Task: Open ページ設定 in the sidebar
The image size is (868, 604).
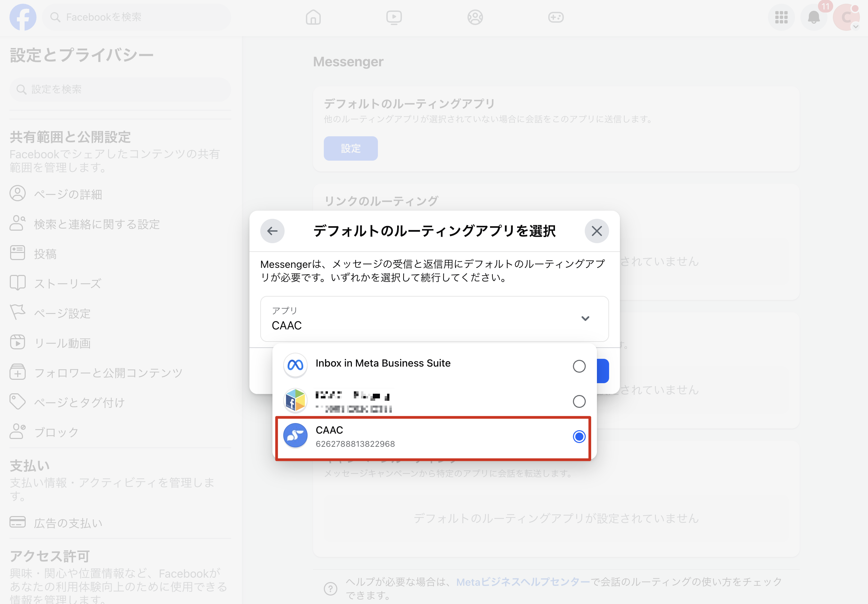Action: tap(120, 313)
